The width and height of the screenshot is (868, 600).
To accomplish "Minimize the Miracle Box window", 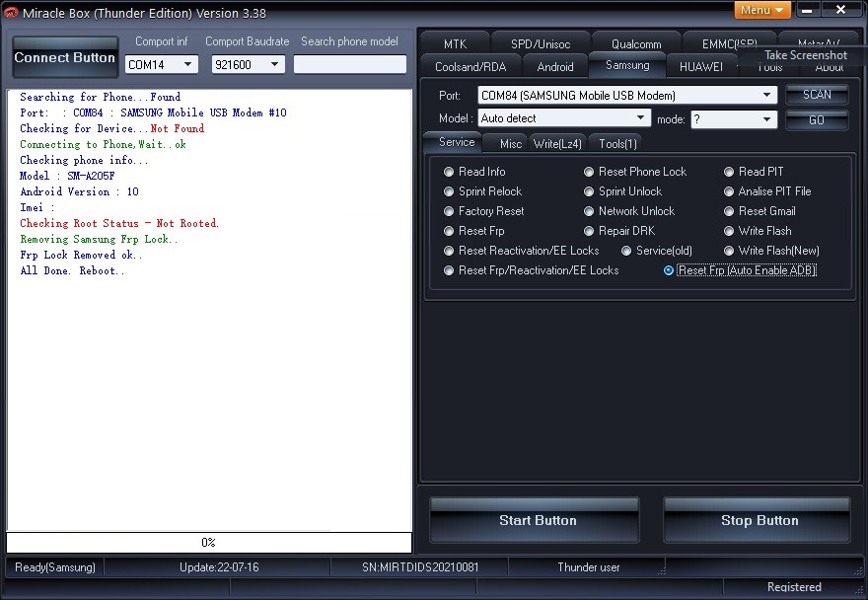I will [807, 10].
